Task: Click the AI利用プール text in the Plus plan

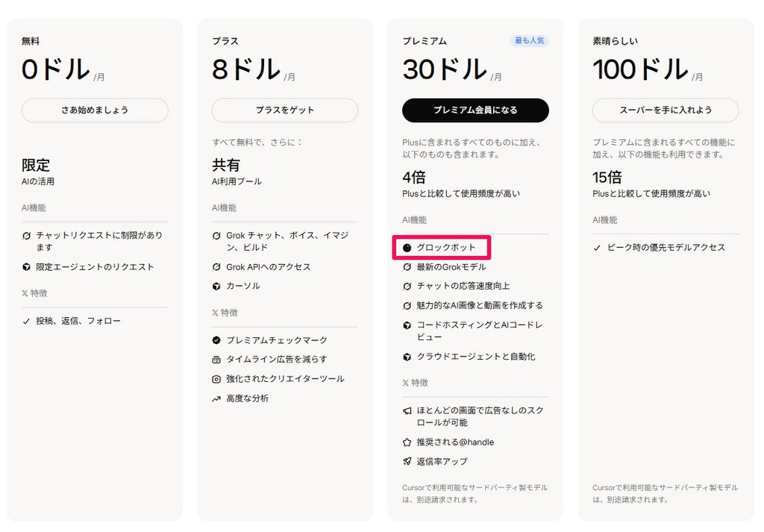Action: pos(237,182)
